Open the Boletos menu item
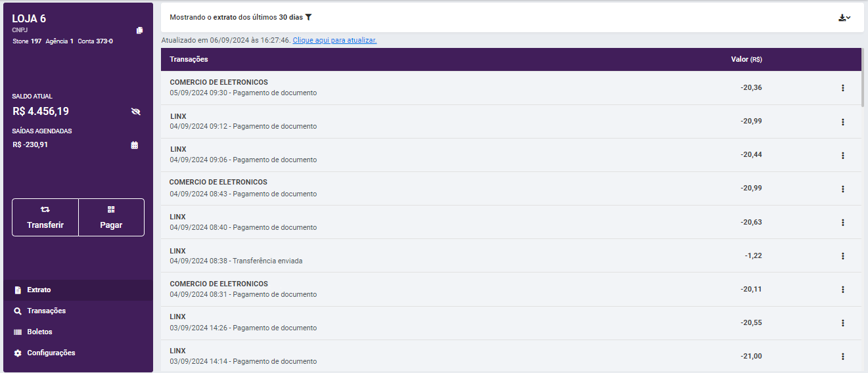Viewport: 868px width, 373px height. [78, 332]
